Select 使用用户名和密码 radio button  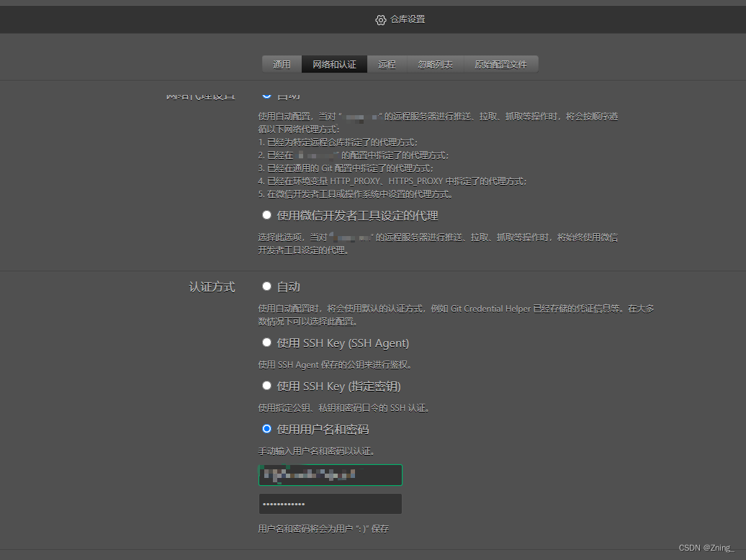(x=267, y=429)
